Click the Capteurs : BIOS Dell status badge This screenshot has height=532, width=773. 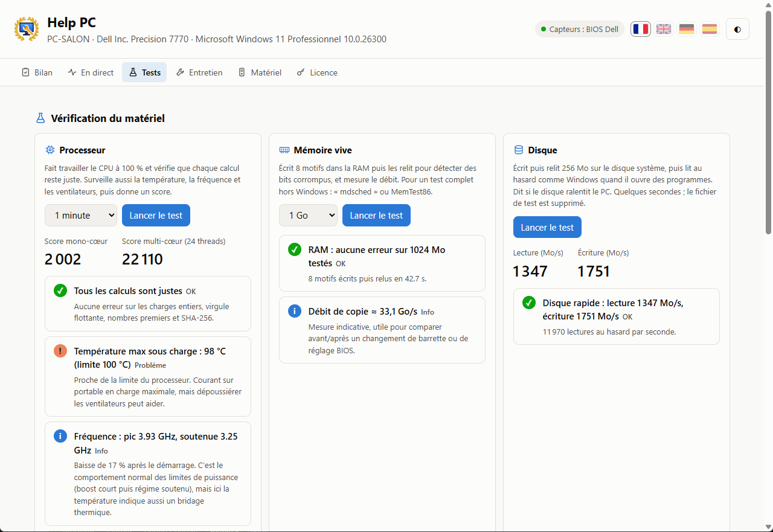tap(580, 29)
